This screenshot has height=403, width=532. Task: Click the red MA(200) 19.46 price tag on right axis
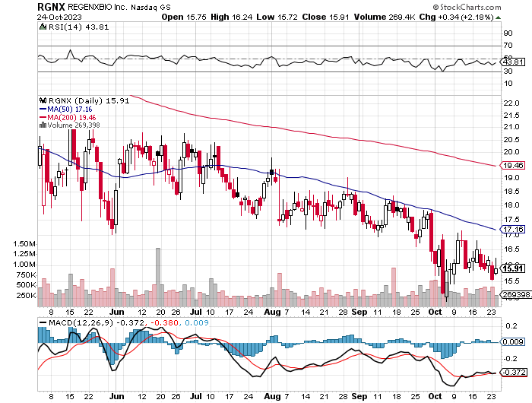click(512, 165)
